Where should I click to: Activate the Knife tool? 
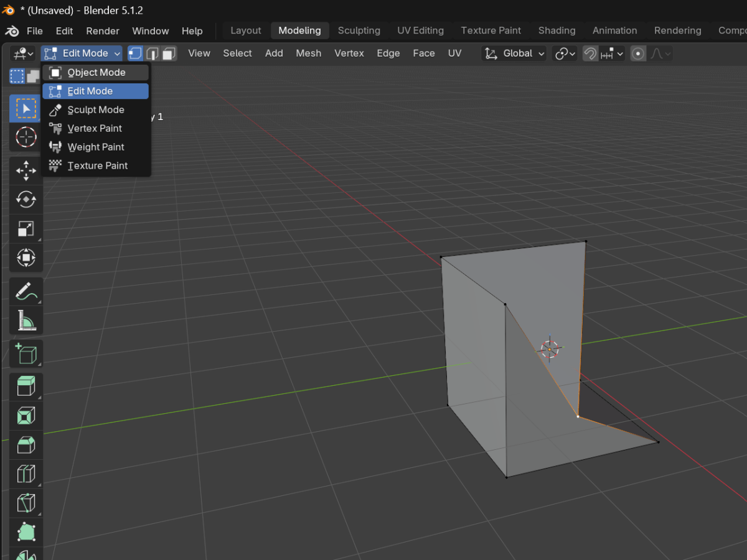(26, 503)
